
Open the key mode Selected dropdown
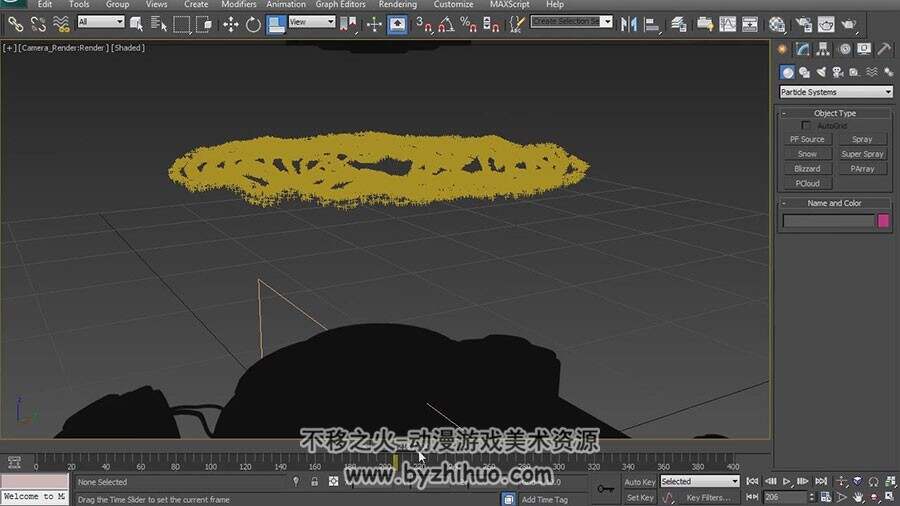tap(699, 481)
